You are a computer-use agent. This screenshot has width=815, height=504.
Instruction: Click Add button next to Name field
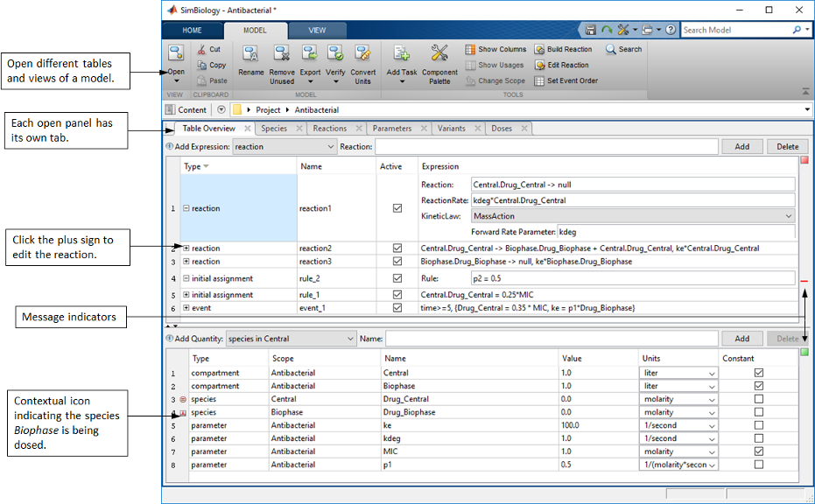741,339
